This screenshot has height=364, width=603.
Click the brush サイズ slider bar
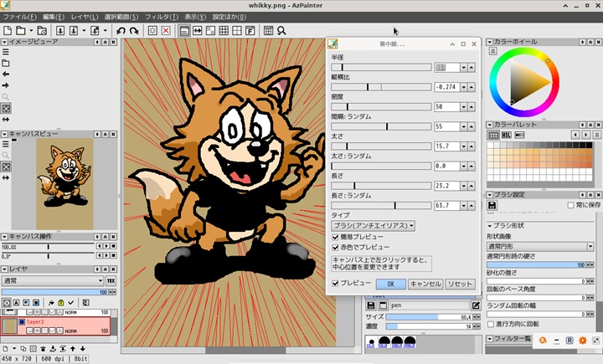click(429, 317)
